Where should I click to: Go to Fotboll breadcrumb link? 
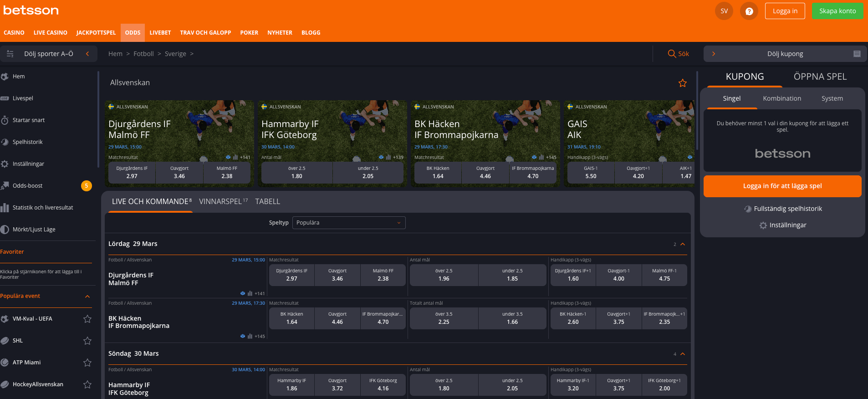pyautogui.click(x=143, y=54)
